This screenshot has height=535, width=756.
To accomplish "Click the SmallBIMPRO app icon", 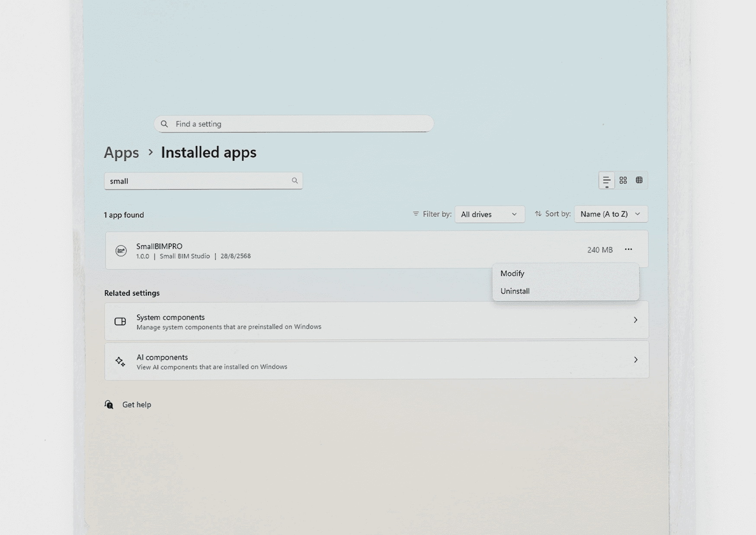I will tap(121, 250).
